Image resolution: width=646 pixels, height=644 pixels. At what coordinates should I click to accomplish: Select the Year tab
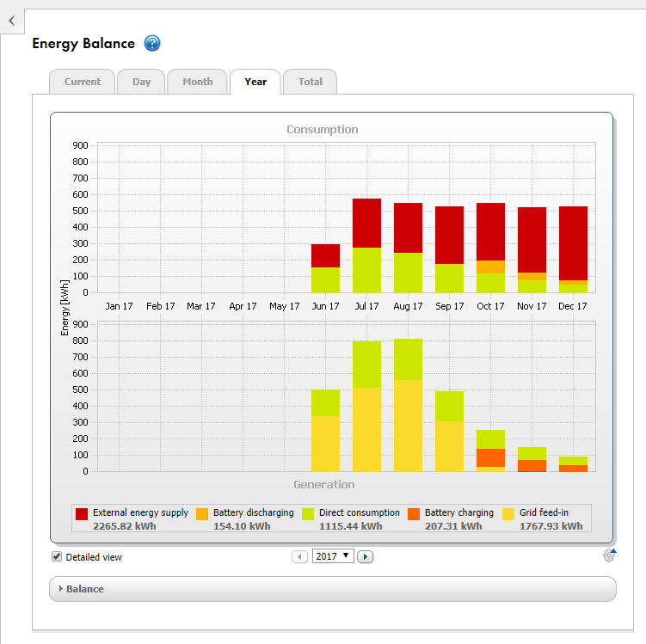(255, 82)
